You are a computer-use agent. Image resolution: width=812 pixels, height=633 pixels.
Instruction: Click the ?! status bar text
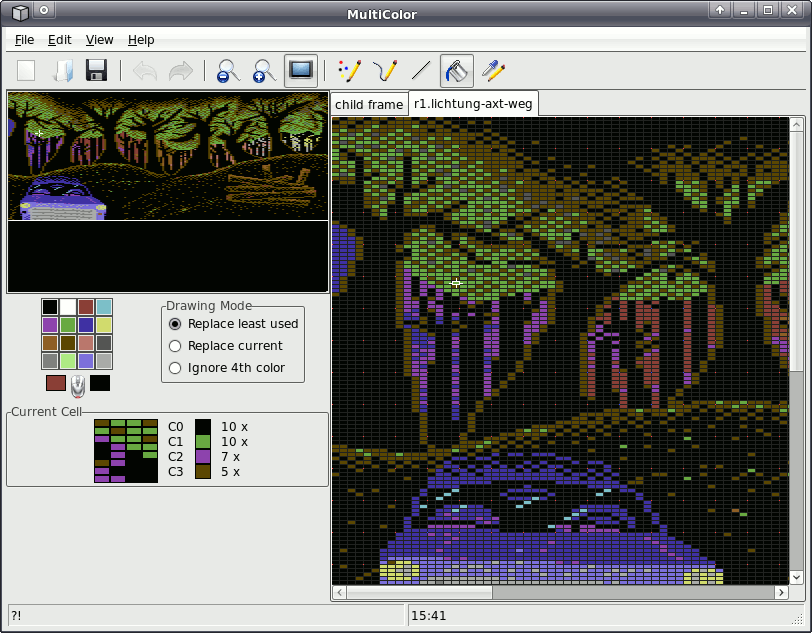tap(16, 616)
